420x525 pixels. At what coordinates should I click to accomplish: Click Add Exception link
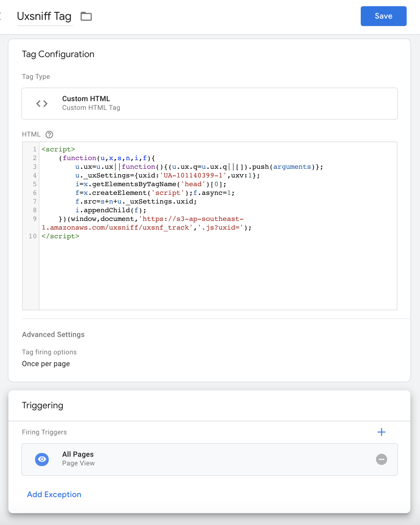(x=54, y=494)
